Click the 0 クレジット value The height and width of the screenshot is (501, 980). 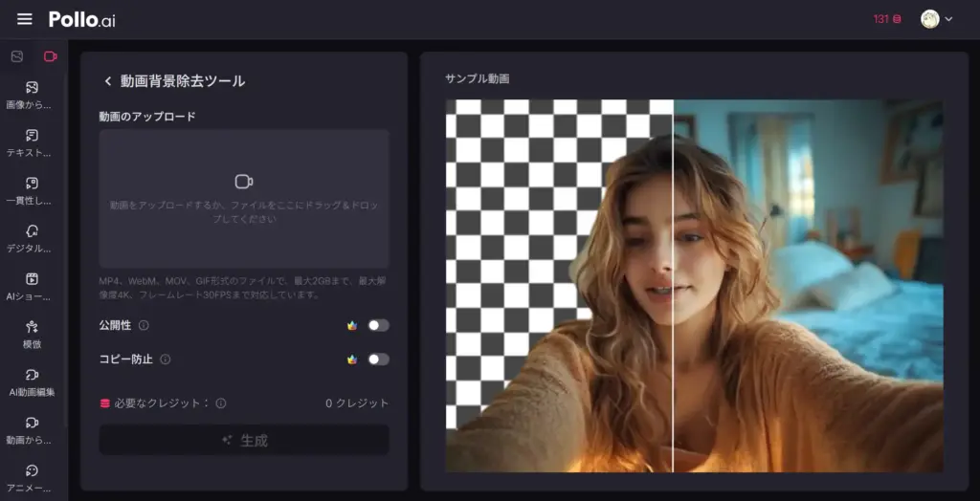click(x=357, y=403)
